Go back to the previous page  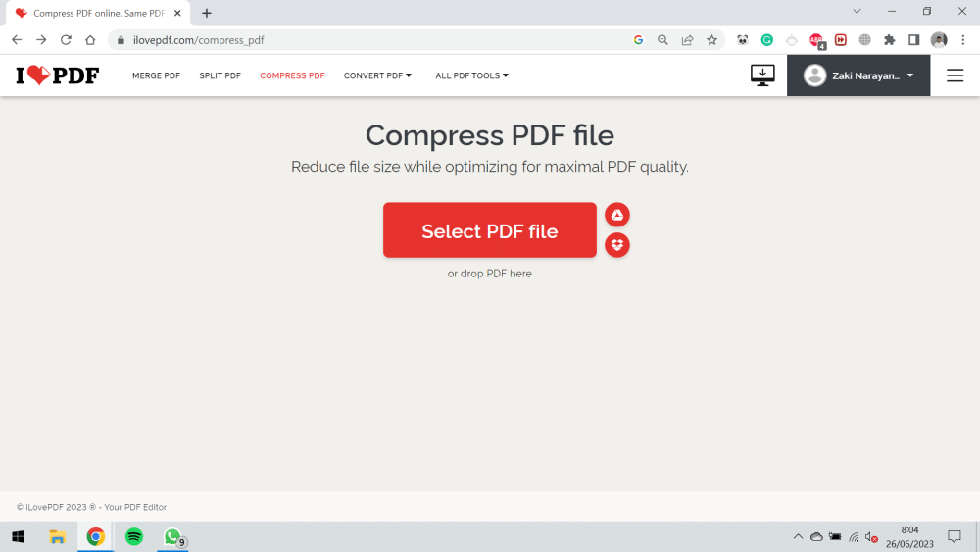pos(17,40)
